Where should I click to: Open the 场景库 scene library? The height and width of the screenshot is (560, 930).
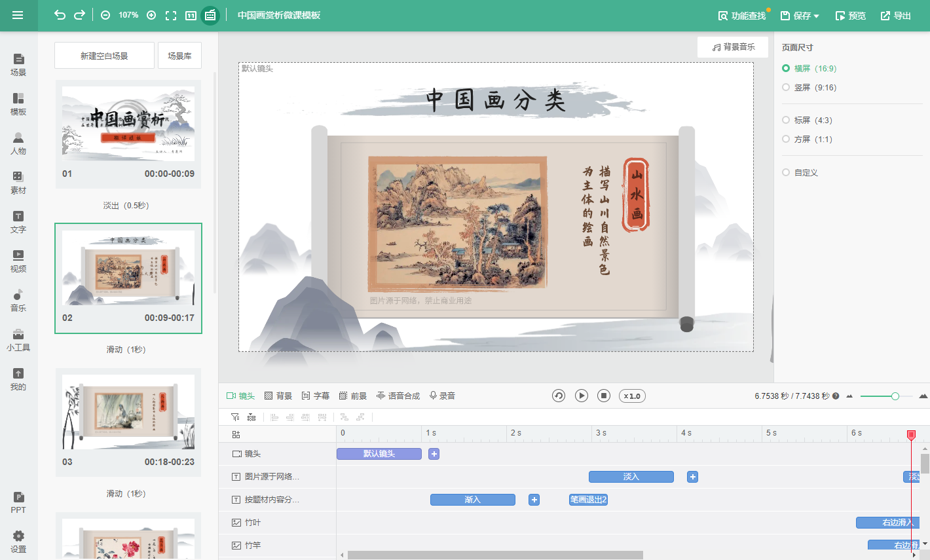point(179,56)
